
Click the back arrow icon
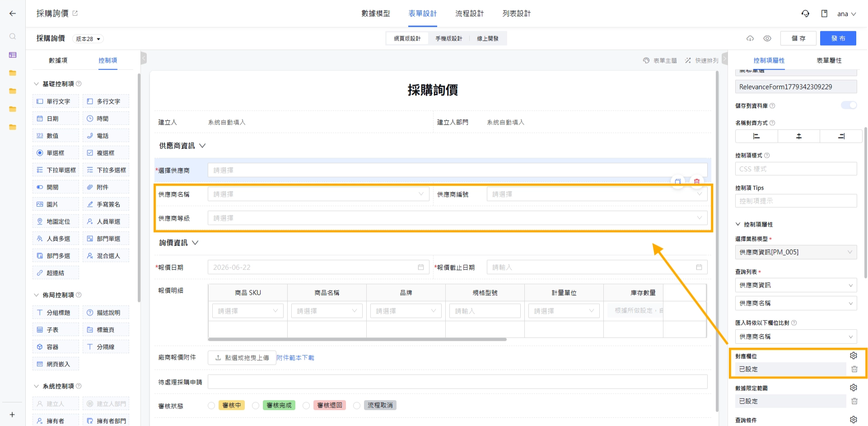tap(13, 14)
